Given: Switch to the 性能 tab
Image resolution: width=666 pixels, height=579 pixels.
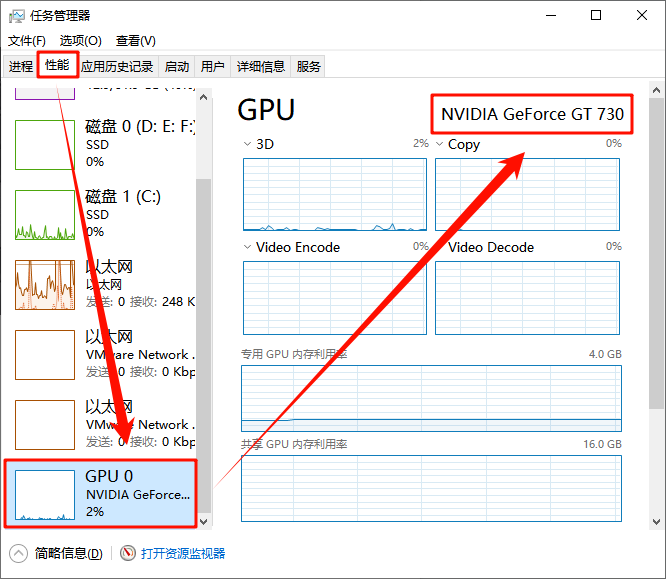Looking at the screenshot, I should coord(57,65).
